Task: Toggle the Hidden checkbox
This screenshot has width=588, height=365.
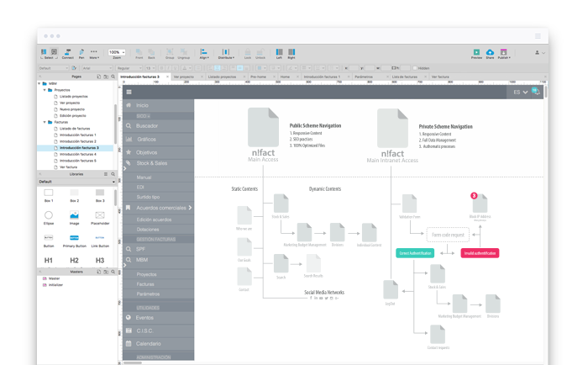Action: 415,68
